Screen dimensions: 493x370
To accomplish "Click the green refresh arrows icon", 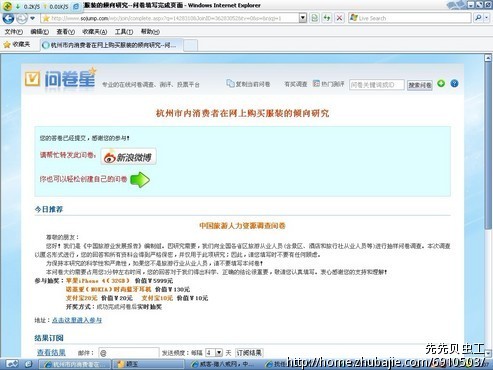I will coord(327,18).
